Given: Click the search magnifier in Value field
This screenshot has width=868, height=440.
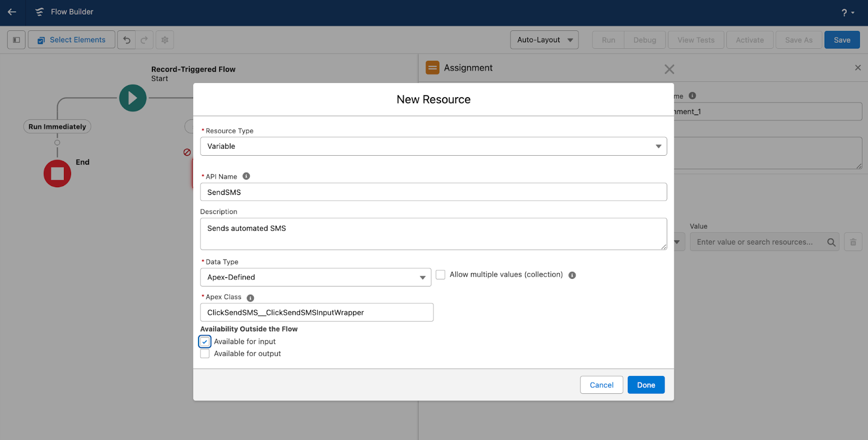Looking at the screenshot, I should 831,242.
